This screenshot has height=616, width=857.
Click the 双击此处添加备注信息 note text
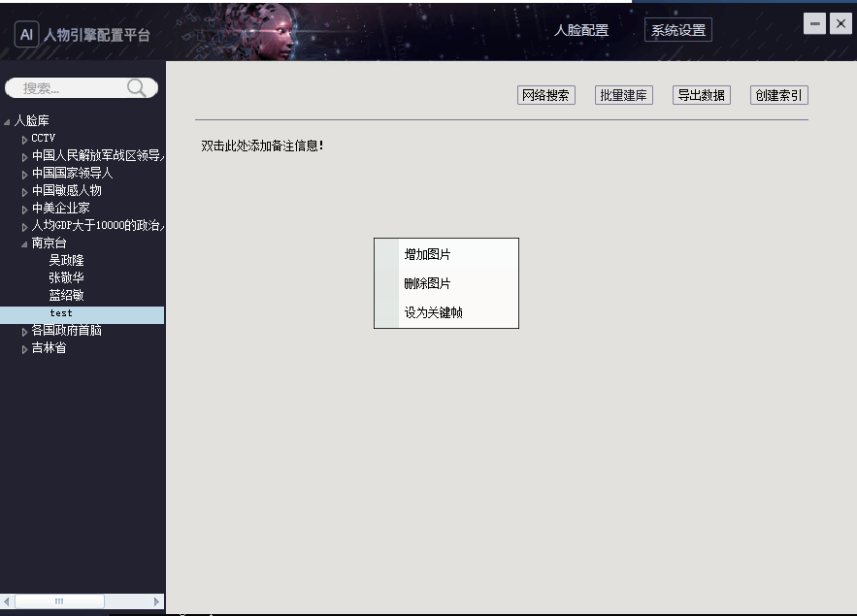pyautogui.click(x=262, y=146)
